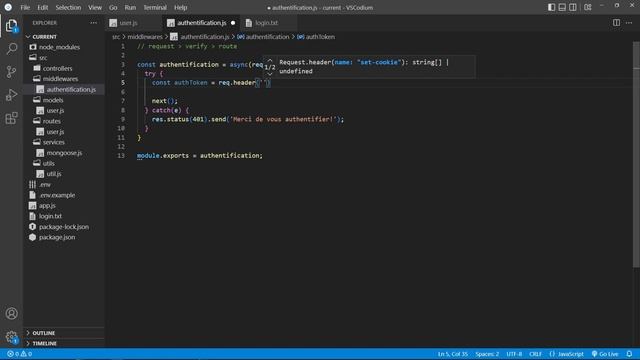
Task: Start Go Live server from status bar
Action: pyautogui.click(x=605, y=354)
